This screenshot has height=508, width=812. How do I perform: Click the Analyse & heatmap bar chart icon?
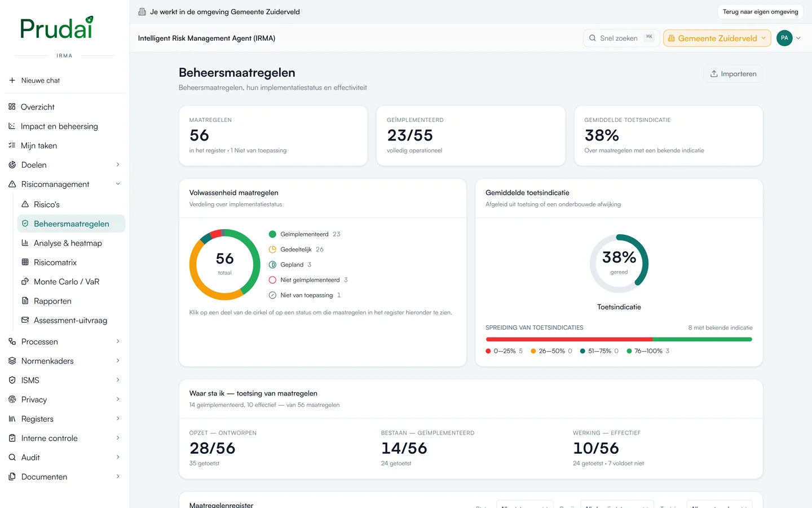coord(25,243)
